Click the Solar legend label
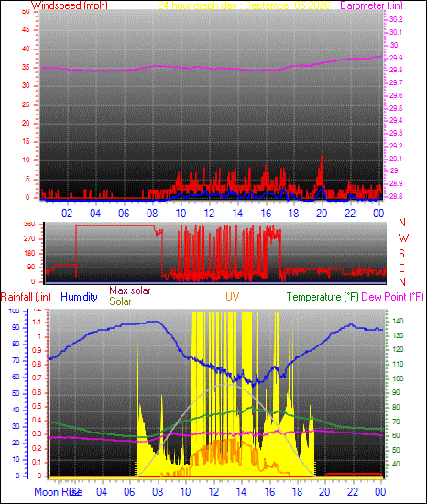This screenshot has height=504, width=427. click(120, 301)
